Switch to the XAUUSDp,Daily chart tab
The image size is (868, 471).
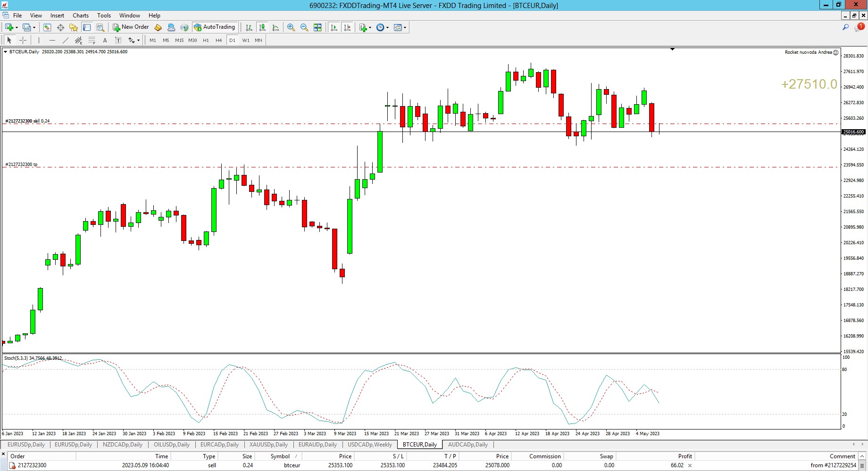click(x=268, y=445)
